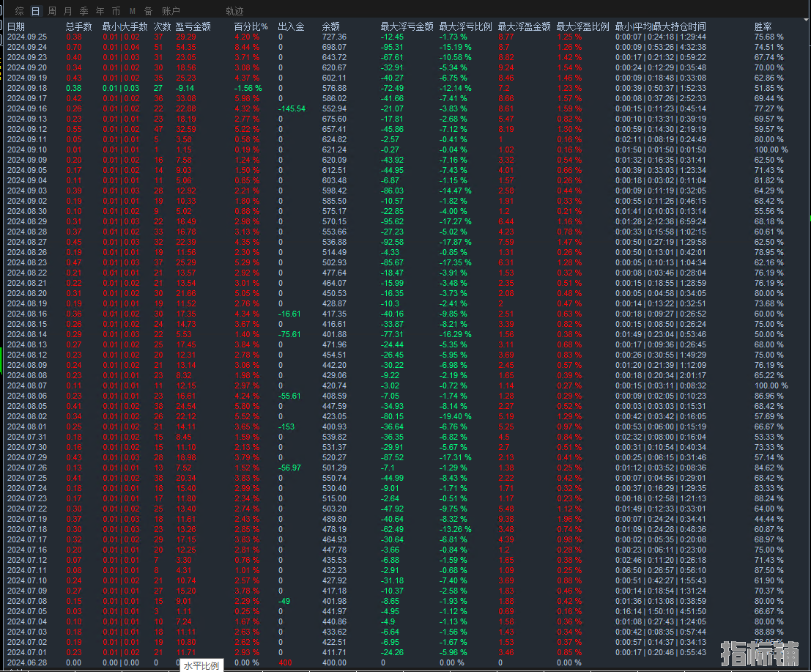The height and width of the screenshot is (672, 811).
Task: Open the 周 weekly statistics tab
Action: (x=51, y=11)
